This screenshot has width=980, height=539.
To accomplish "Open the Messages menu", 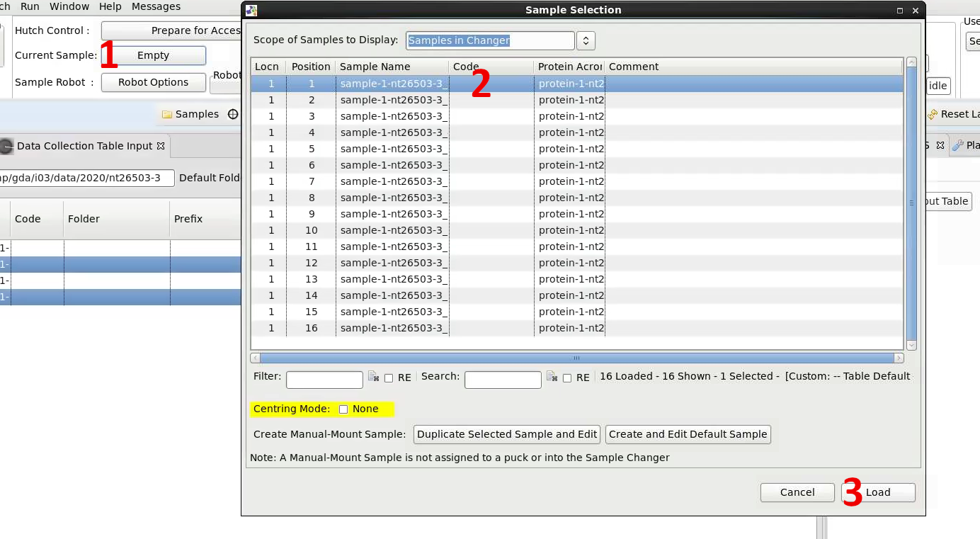I will (x=156, y=6).
